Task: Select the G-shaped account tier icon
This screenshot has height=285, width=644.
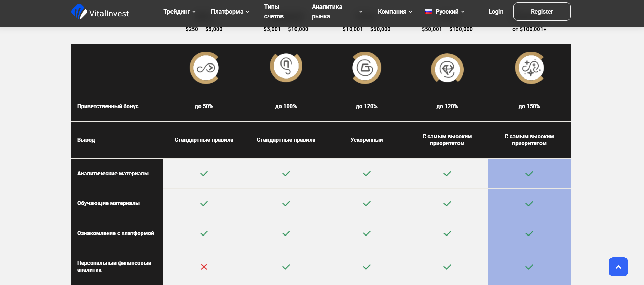Action: pos(366,68)
